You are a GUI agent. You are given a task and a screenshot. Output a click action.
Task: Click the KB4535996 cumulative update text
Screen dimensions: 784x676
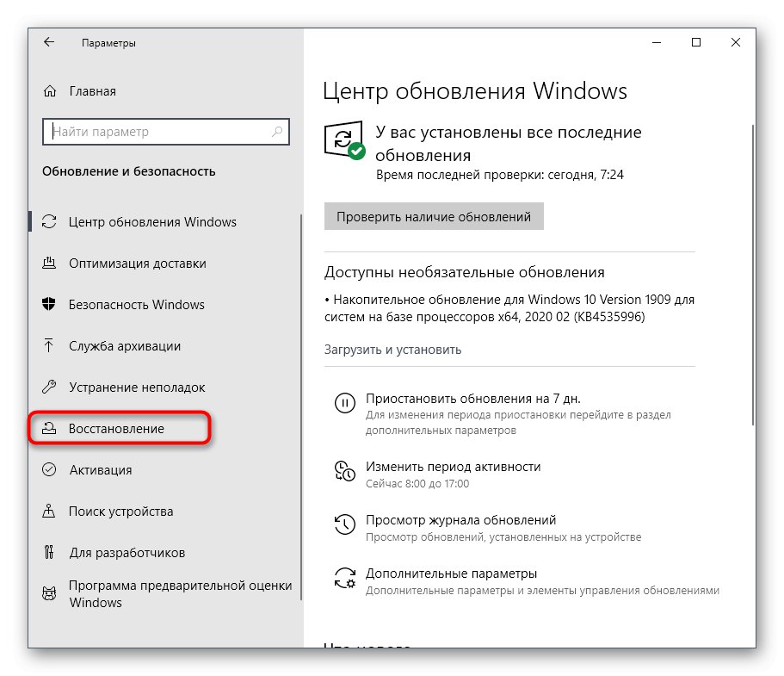click(x=509, y=307)
